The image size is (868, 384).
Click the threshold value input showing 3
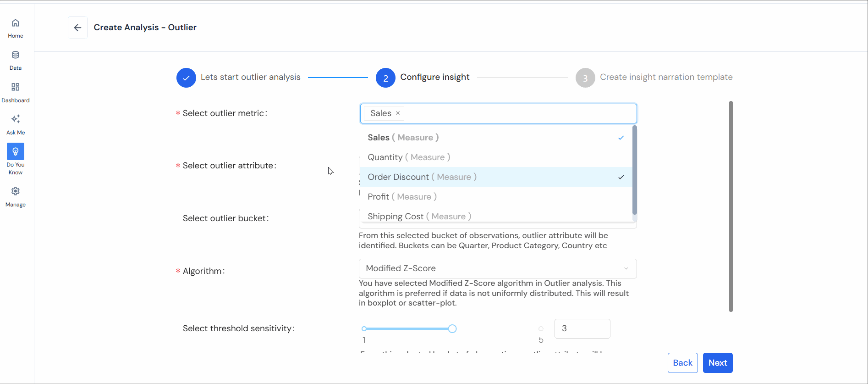coord(582,328)
